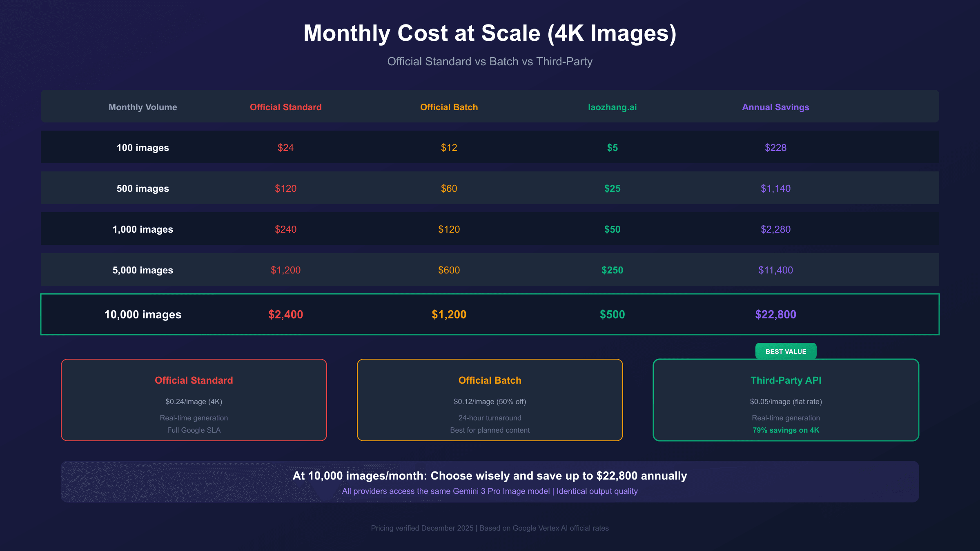Click the 79% savings on 4K text

click(786, 430)
